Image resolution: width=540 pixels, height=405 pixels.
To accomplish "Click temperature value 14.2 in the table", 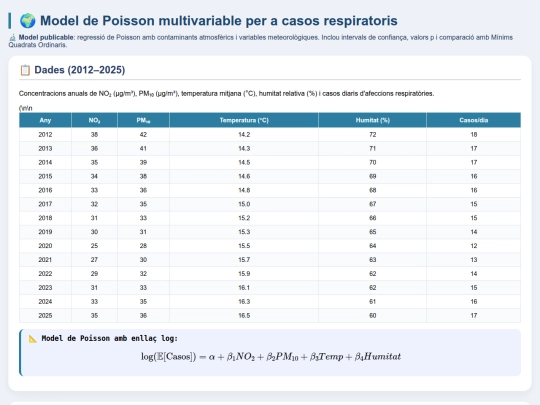I will tap(244, 135).
